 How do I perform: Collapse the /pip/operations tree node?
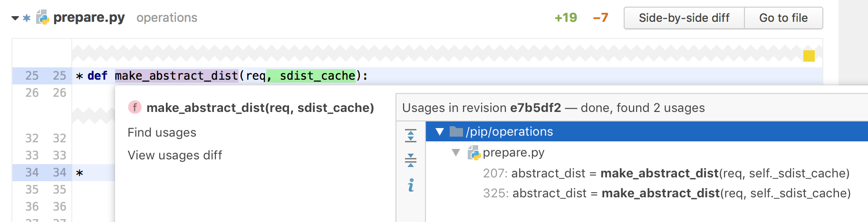click(439, 131)
